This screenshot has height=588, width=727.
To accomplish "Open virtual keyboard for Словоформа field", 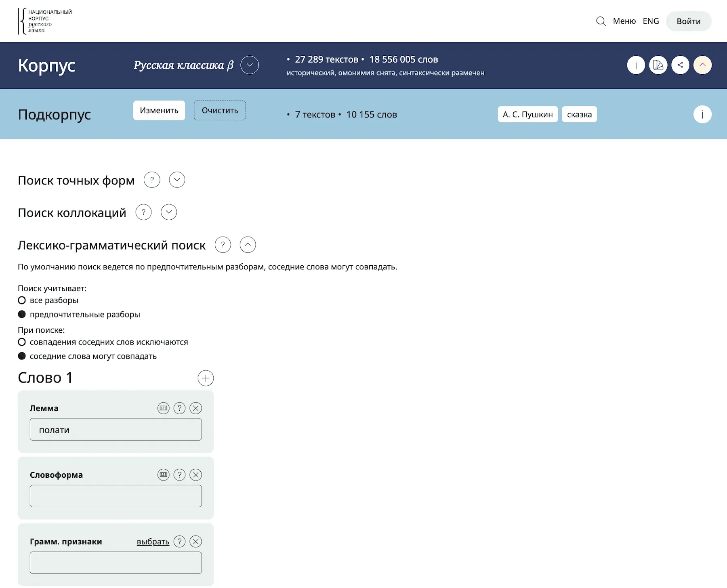I will (163, 475).
